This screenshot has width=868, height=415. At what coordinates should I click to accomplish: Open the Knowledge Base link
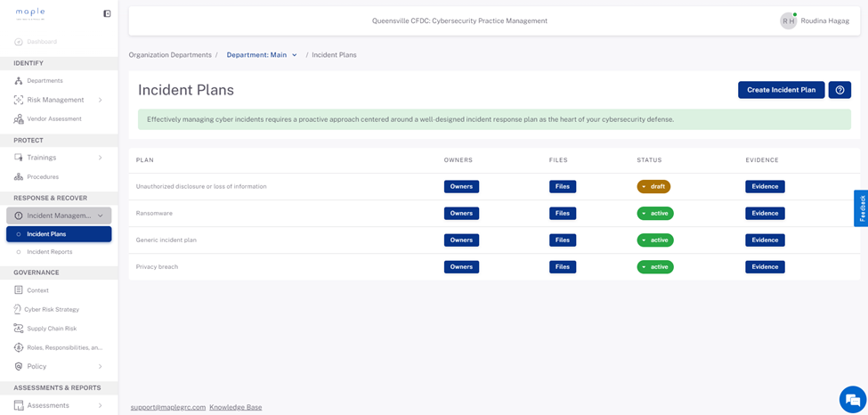tap(236, 407)
